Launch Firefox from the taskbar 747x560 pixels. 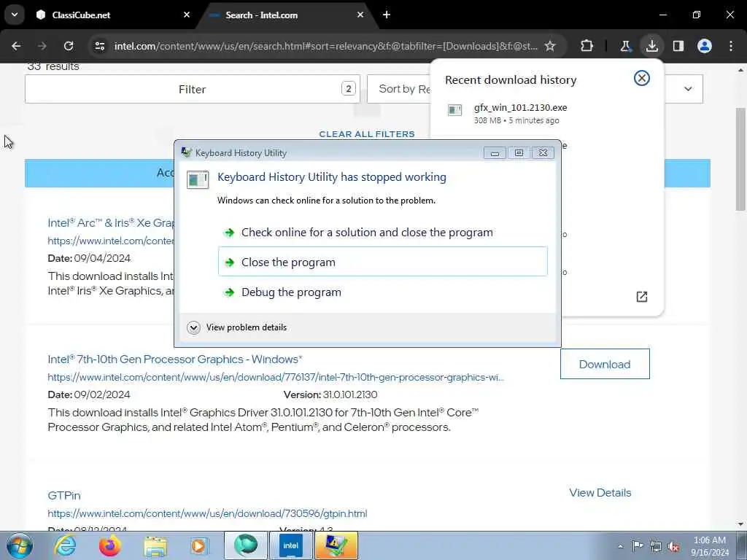(109, 545)
